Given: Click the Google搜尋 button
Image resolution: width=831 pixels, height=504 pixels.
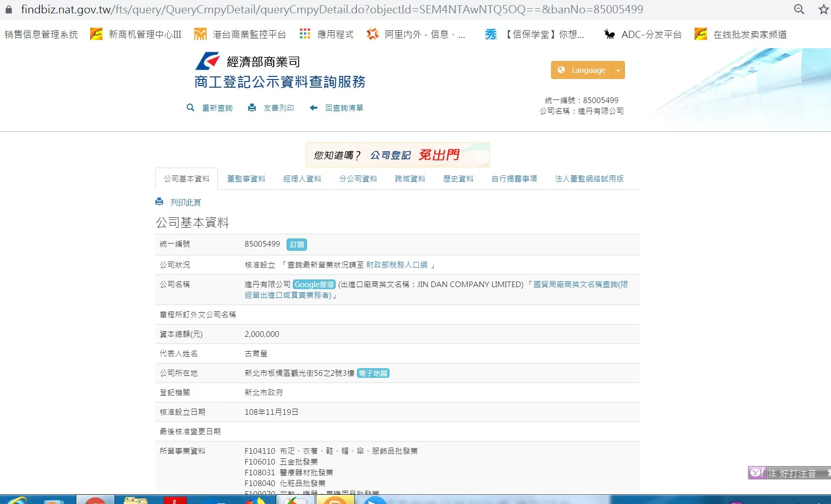Looking at the screenshot, I should 314,285.
